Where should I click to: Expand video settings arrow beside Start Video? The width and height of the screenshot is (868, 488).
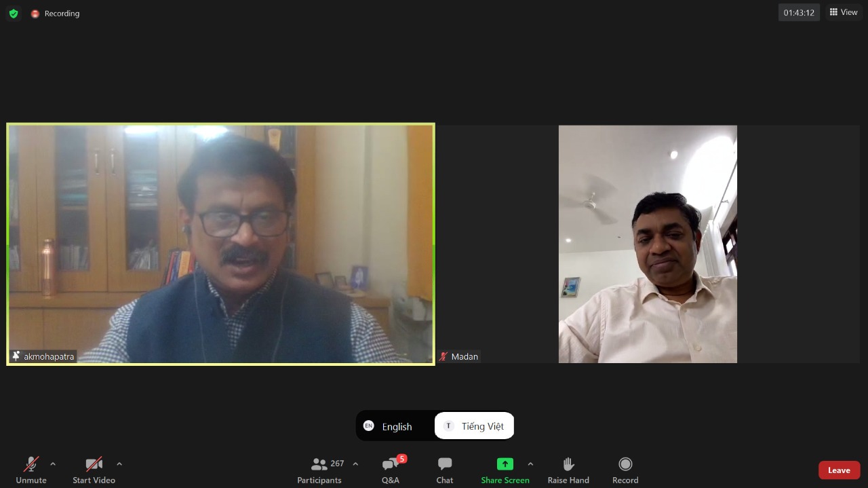[x=119, y=464]
